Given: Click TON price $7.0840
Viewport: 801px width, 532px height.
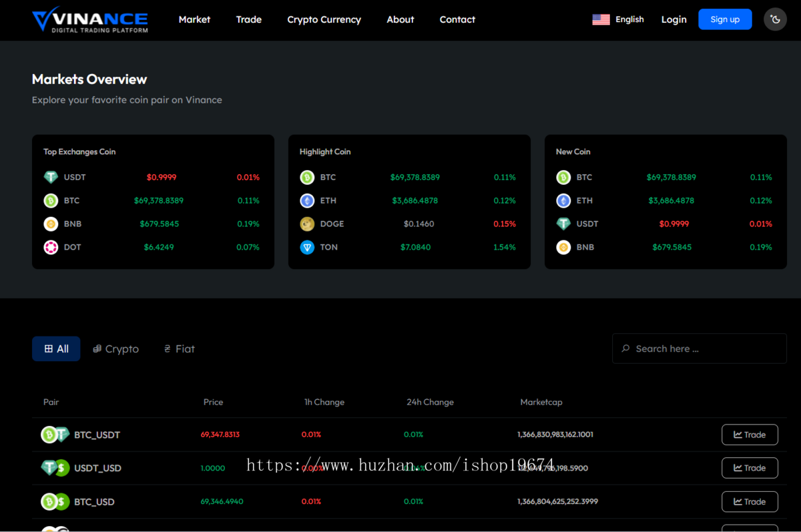Looking at the screenshot, I should pyautogui.click(x=415, y=247).
